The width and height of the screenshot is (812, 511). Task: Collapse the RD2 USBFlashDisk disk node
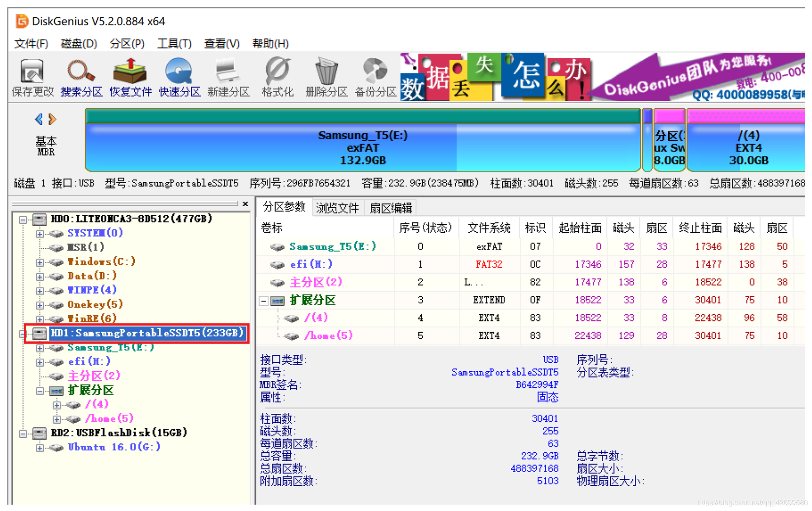coord(23,434)
